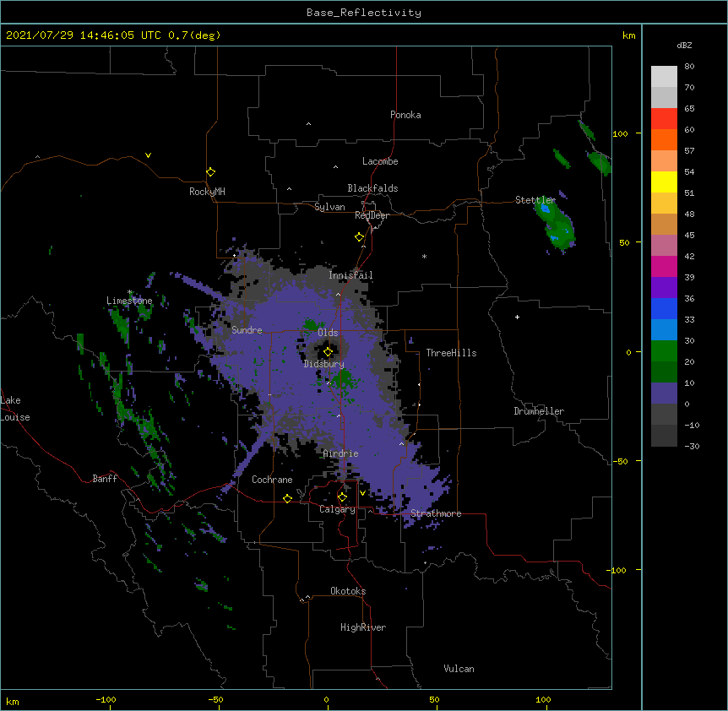Click the RedDeer city label
This screenshot has width=728, height=711.
click(x=372, y=215)
